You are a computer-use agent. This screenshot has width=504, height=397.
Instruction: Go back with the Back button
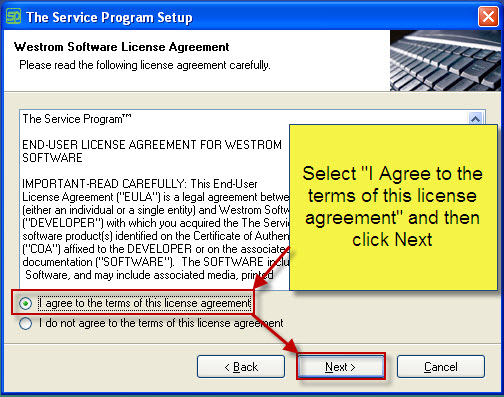(x=241, y=367)
